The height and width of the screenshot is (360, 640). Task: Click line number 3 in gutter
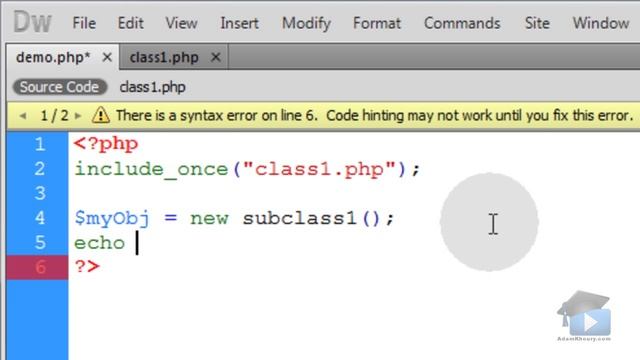40,193
